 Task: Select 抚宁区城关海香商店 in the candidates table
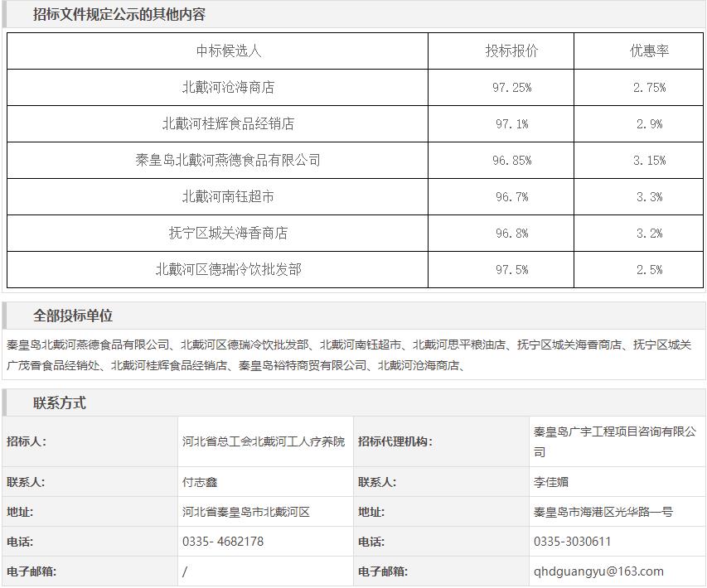pyautogui.click(x=228, y=234)
